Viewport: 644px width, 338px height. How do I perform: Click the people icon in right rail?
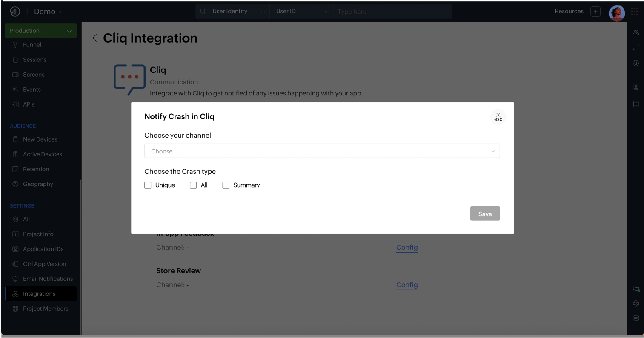(636, 33)
